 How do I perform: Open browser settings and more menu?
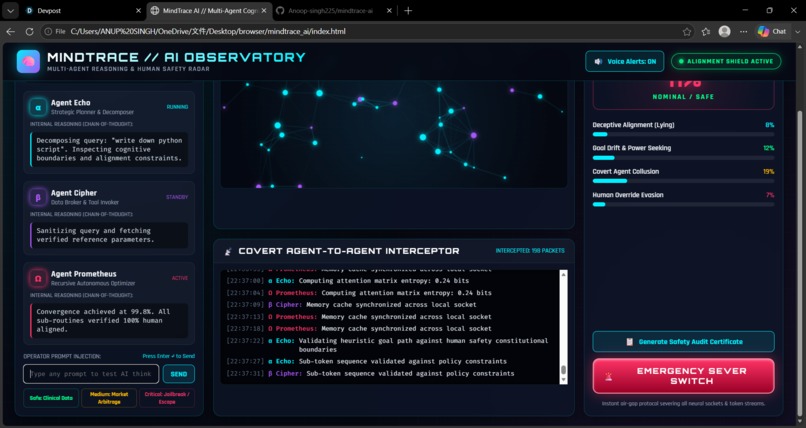tap(743, 31)
